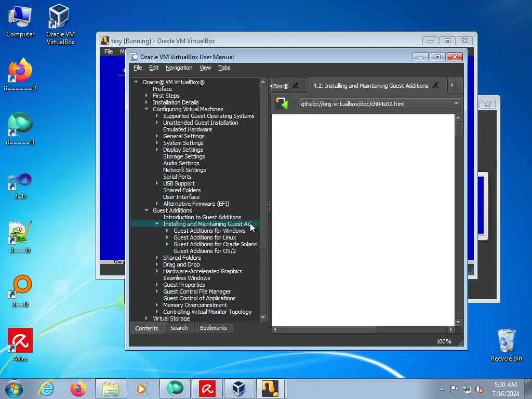
Task: Collapse the Configuring Virtual Machines node
Action: [146, 109]
